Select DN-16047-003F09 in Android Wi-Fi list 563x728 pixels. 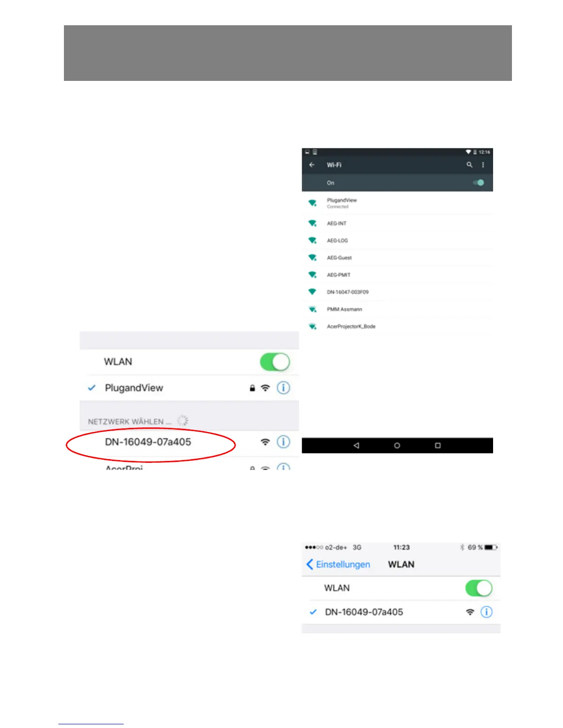(x=397, y=292)
